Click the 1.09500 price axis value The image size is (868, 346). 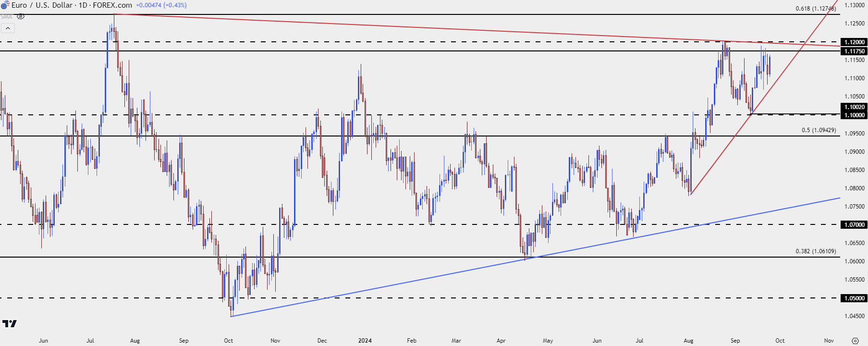(855, 134)
